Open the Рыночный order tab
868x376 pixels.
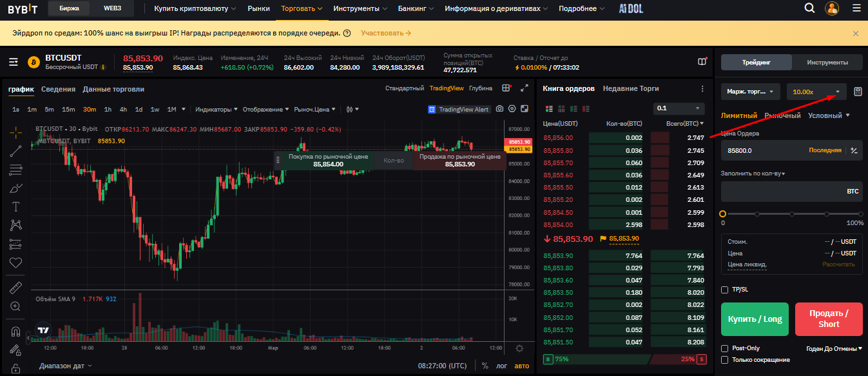[782, 115]
